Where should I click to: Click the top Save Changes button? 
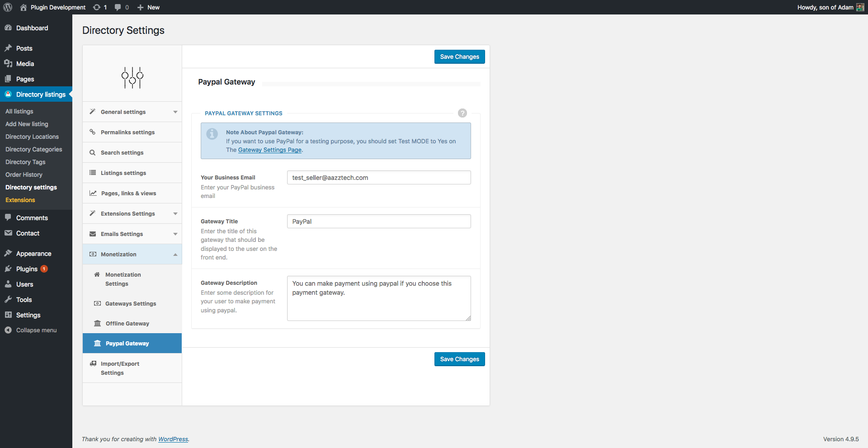tap(459, 57)
